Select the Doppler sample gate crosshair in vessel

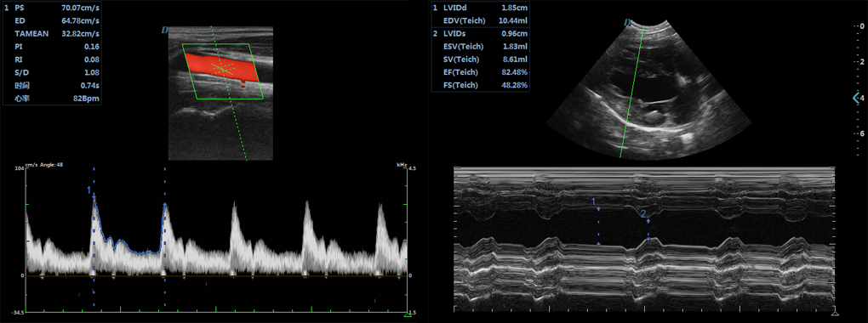click(x=223, y=69)
